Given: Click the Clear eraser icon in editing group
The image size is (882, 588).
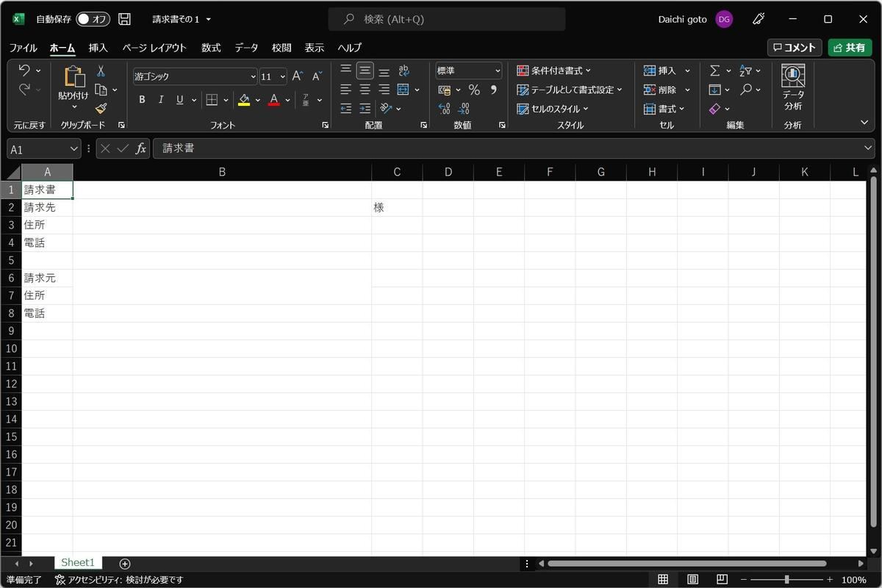Looking at the screenshot, I should click(x=714, y=109).
